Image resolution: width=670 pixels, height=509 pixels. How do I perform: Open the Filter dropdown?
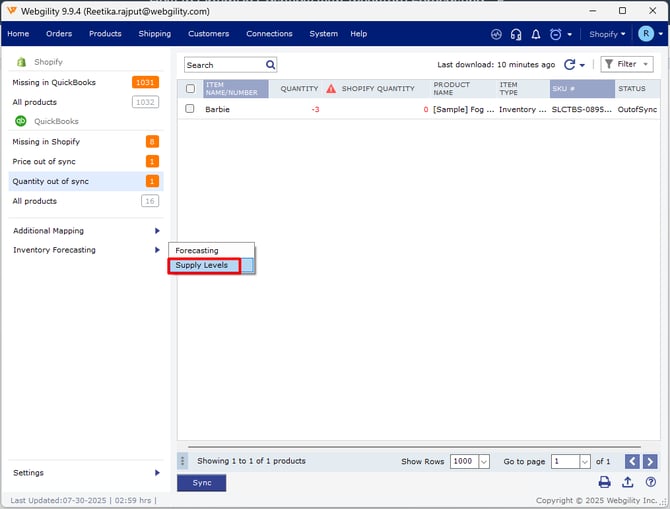(626, 65)
